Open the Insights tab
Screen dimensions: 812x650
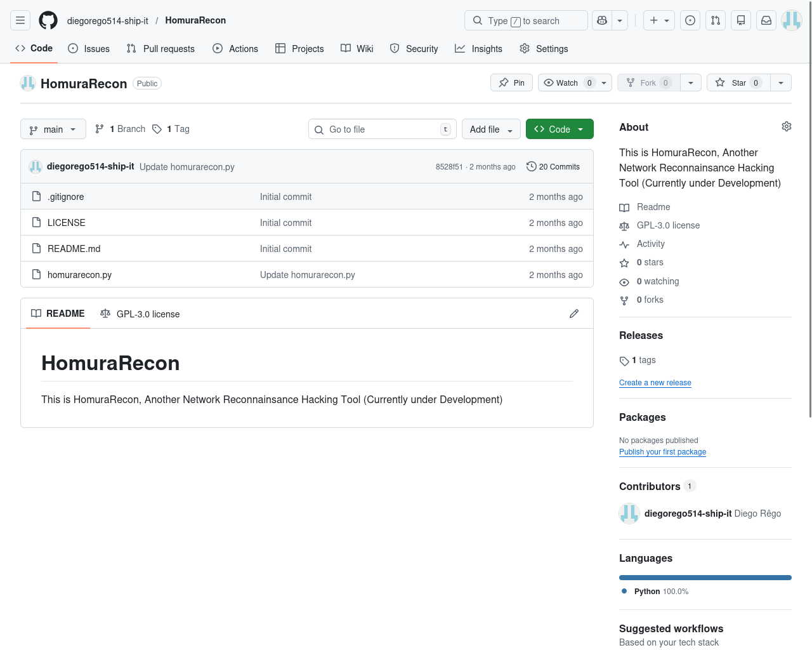click(x=478, y=49)
